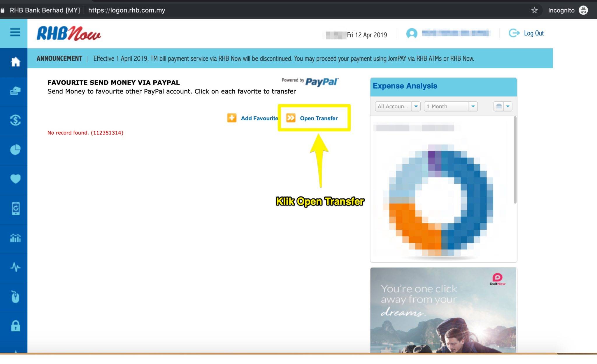Screen dimensions: 597x364
Task: Click the lock icon in address bar
Action: [x=3, y=10]
